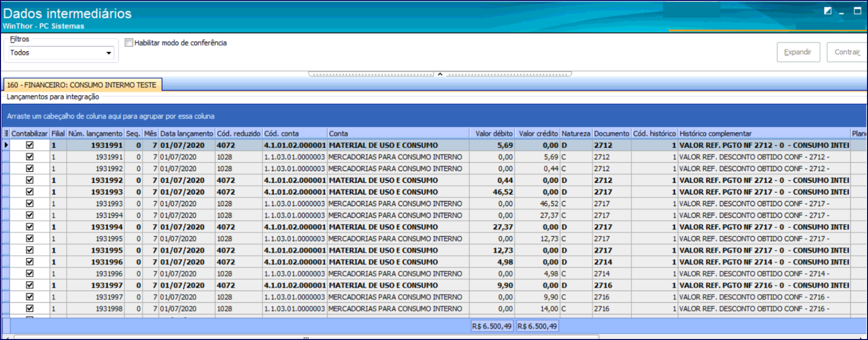Viewport: 868px width, 340px height.
Task: Select the Valor crédito cell showing 12,73
Action: [538, 238]
